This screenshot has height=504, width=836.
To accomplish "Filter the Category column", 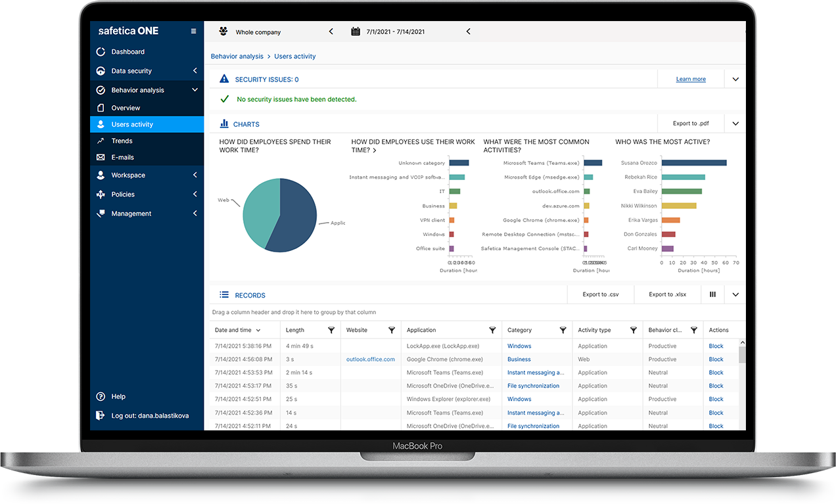I will click(563, 330).
